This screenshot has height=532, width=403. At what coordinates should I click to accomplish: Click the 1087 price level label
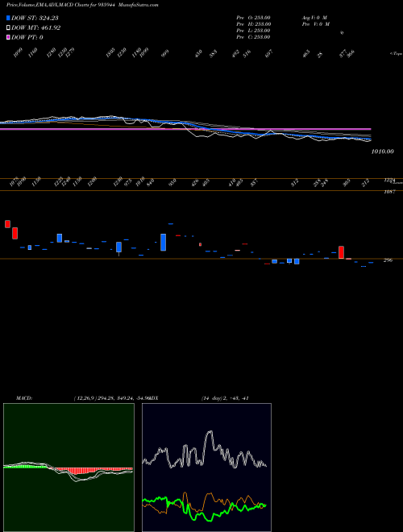click(x=389, y=192)
